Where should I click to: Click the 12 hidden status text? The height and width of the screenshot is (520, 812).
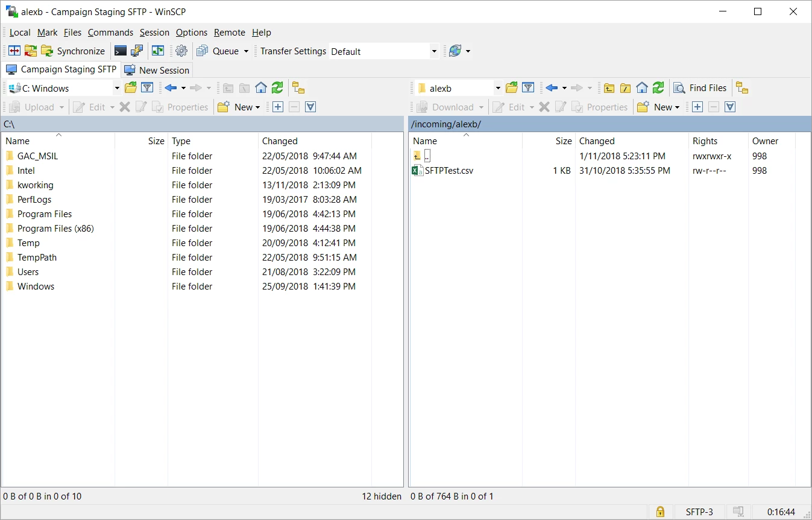[x=382, y=496]
